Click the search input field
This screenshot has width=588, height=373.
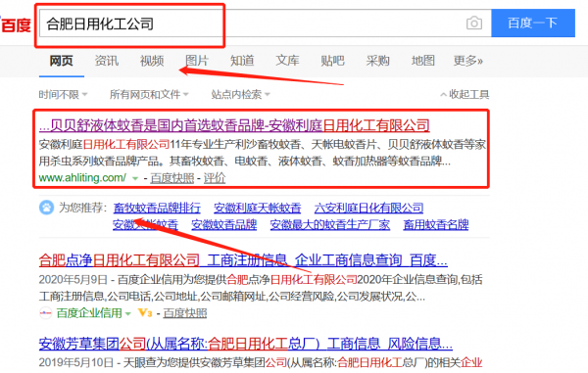tap(266, 23)
